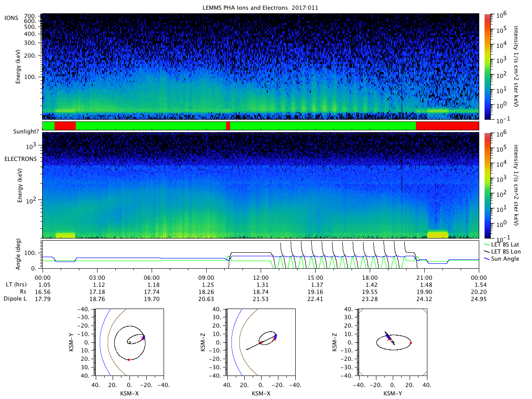Screen dimensions: 532x399
Task: Click the 'KSM-Z' vertical axis label of the middle orbit plot
Action: point(204,342)
